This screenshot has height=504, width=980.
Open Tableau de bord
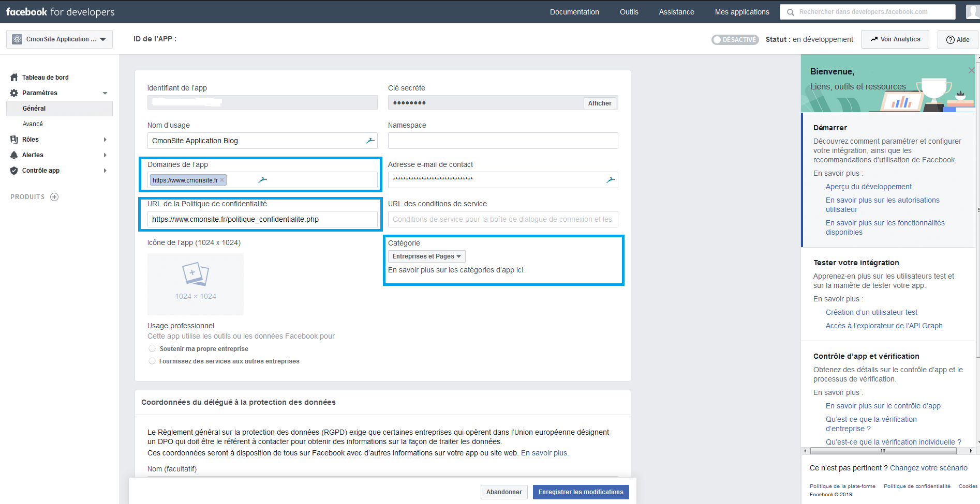tap(46, 78)
